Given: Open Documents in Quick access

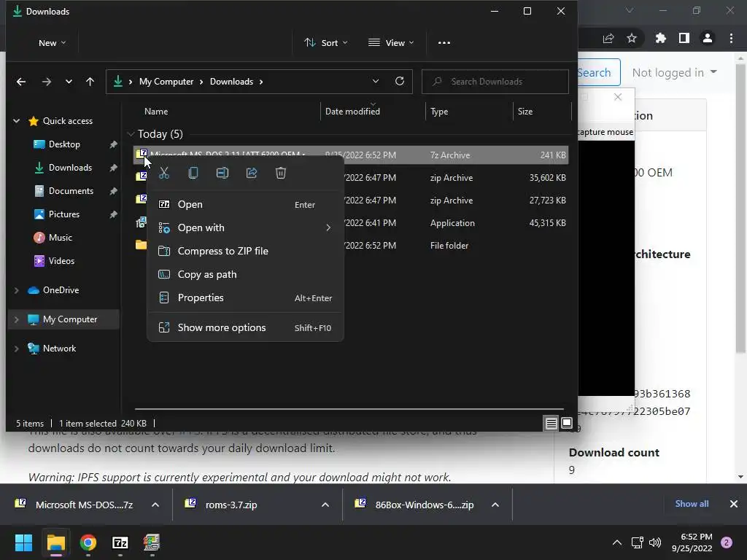Looking at the screenshot, I should coord(71,191).
